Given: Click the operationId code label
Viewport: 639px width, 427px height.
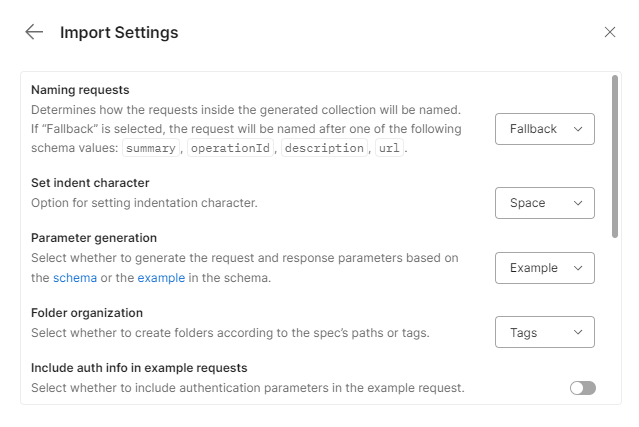Looking at the screenshot, I should [230, 148].
